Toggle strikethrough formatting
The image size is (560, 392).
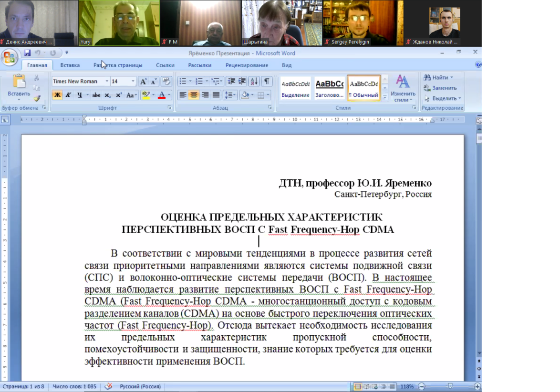point(96,95)
